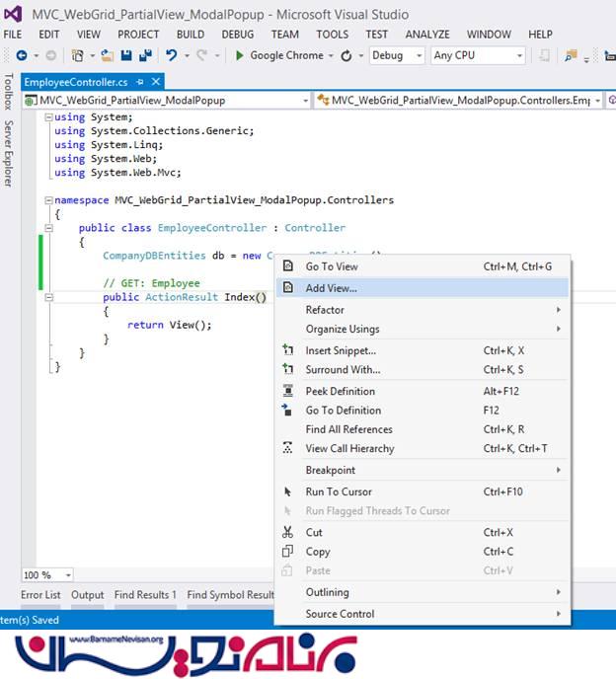Click the Save All icon

[x=145, y=56]
